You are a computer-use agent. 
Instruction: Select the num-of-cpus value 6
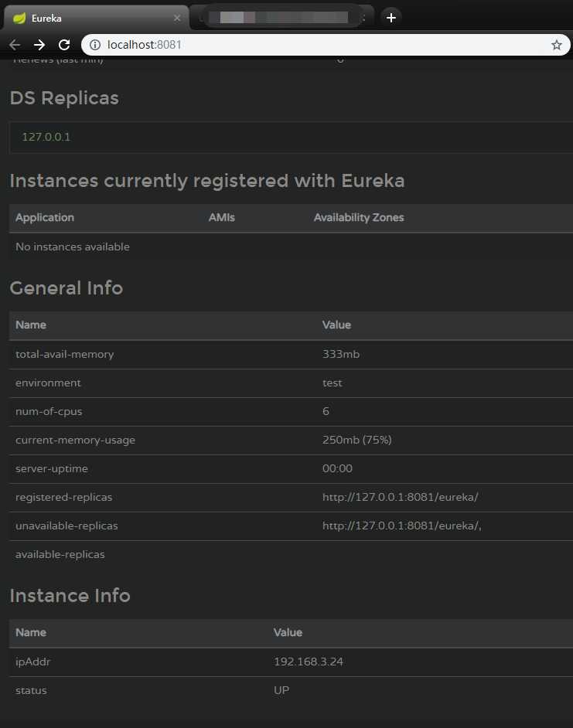tap(326, 411)
